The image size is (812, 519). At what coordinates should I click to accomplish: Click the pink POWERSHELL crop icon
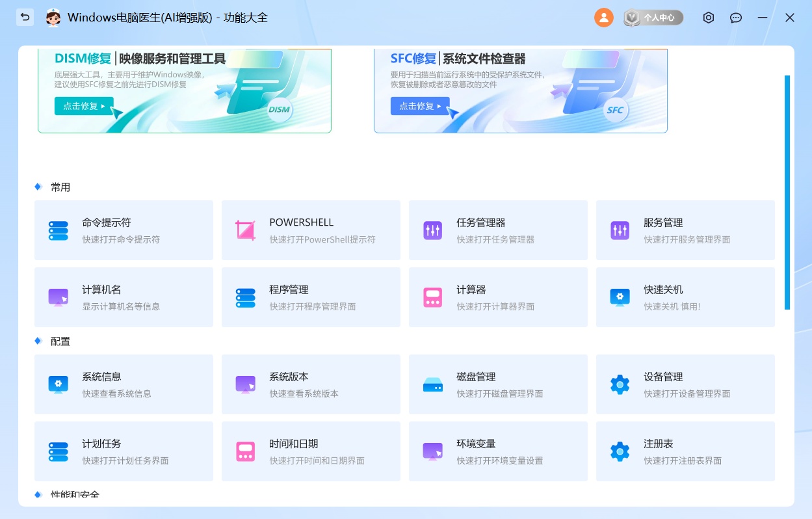coord(246,230)
